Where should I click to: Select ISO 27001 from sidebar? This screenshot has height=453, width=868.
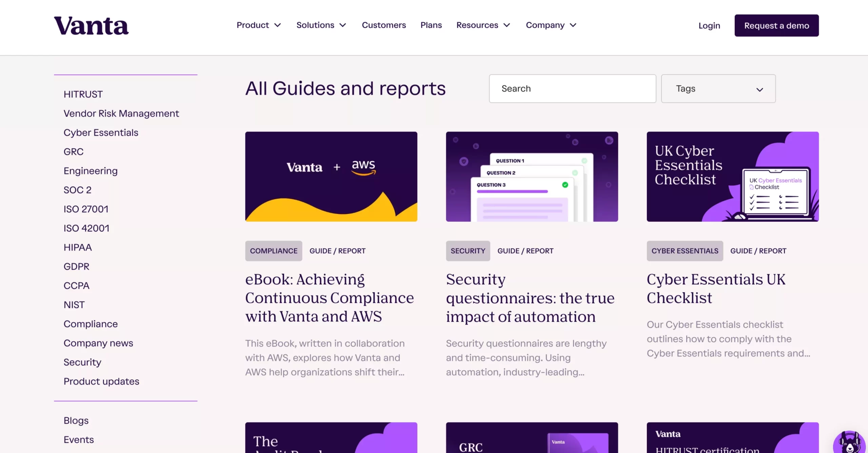[x=85, y=209]
